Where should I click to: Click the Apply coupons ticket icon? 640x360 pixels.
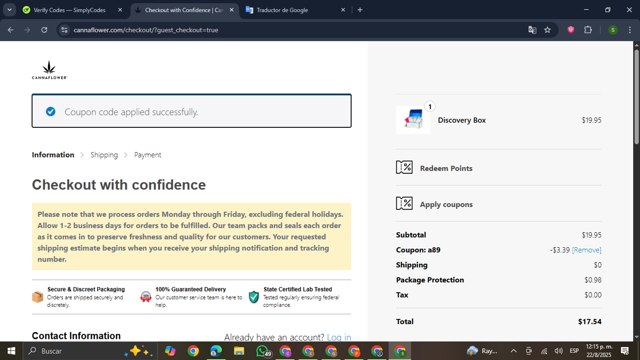pos(404,203)
